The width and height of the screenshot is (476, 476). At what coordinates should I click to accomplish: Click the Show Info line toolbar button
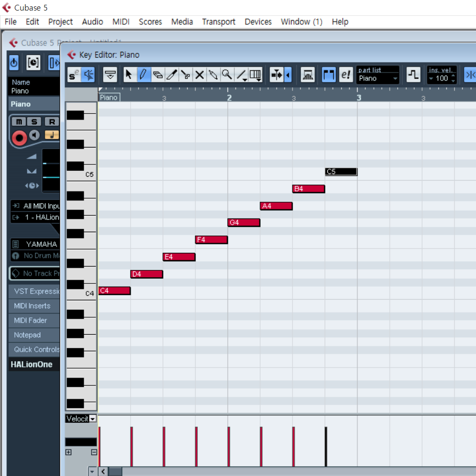click(x=110, y=75)
